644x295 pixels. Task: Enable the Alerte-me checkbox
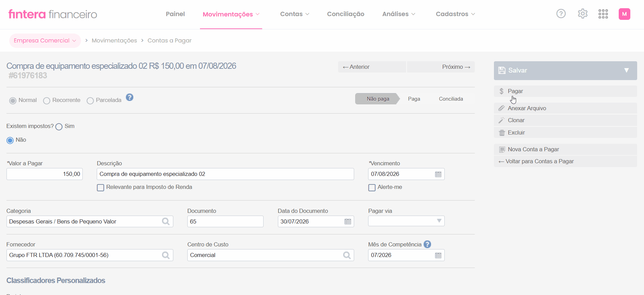(x=372, y=188)
